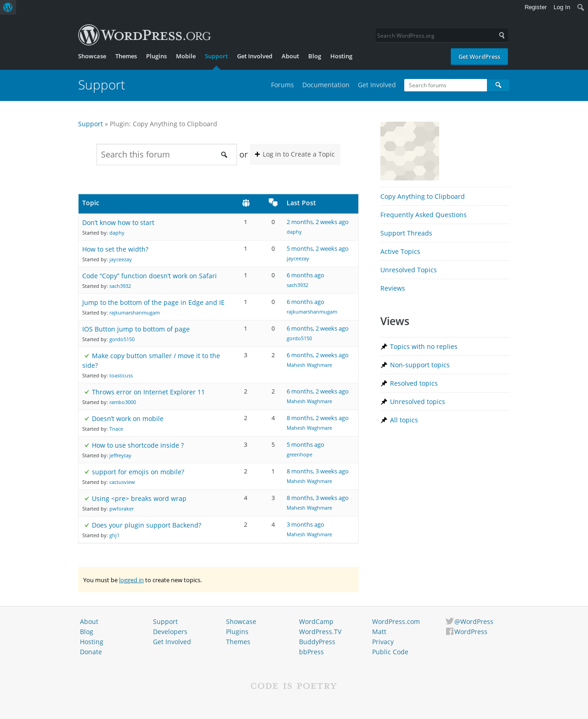Viewport: 588px width, 719px height.
Task: Click pin icon beside All topics
Action: [384, 420]
